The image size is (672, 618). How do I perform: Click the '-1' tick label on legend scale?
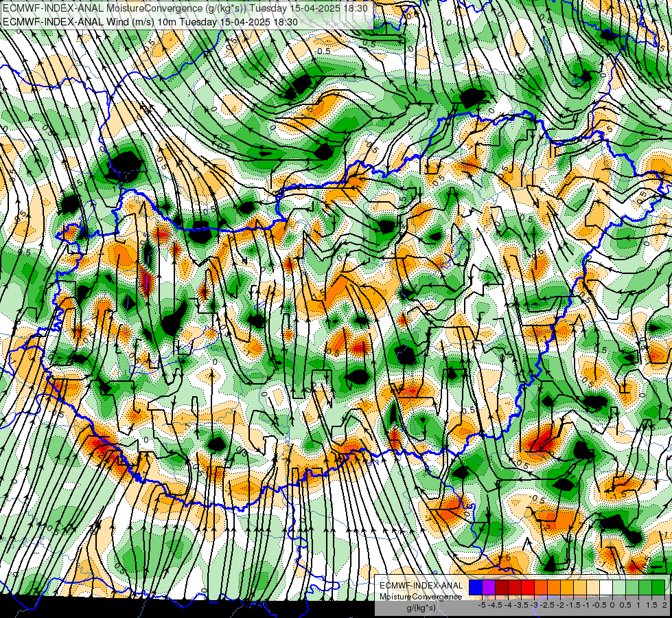pyautogui.click(x=586, y=605)
